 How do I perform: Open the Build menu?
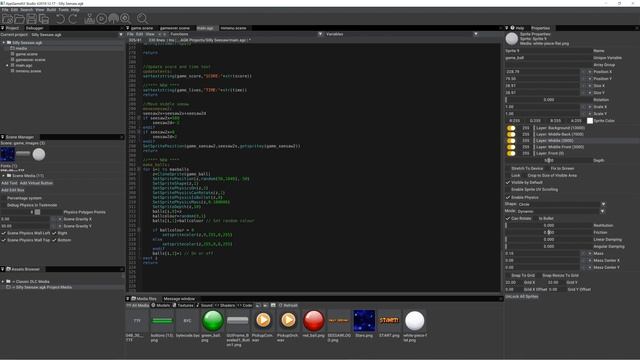(x=51, y=10)
